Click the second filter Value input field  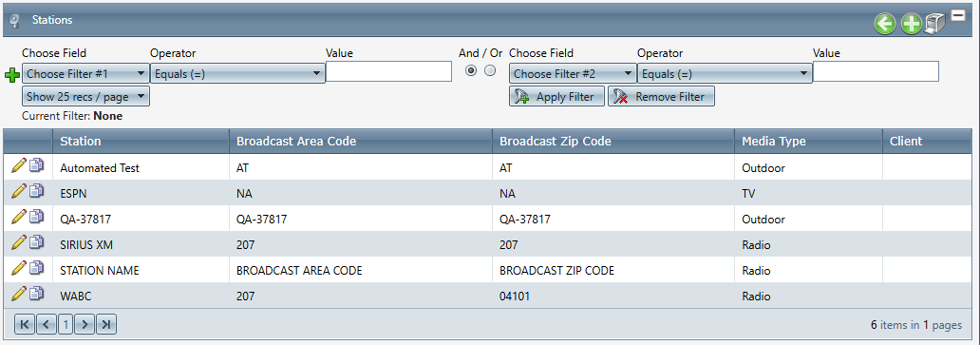876,71
